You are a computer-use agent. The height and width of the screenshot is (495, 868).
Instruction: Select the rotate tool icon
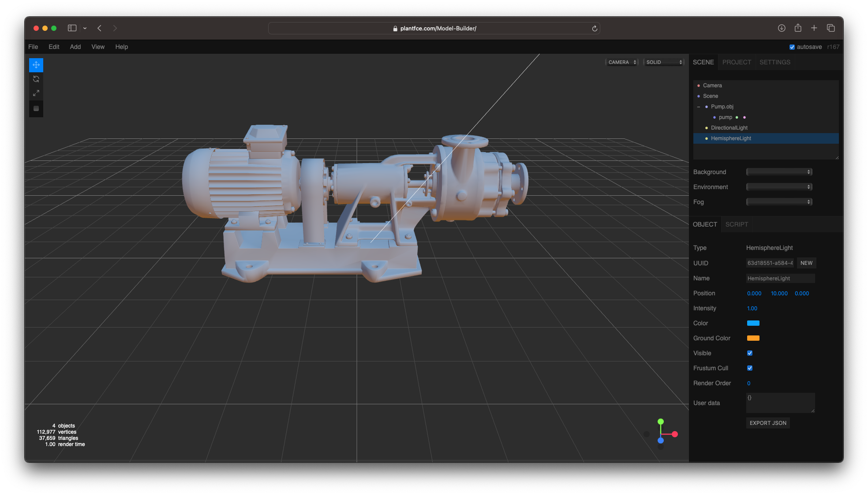point(36,79)
